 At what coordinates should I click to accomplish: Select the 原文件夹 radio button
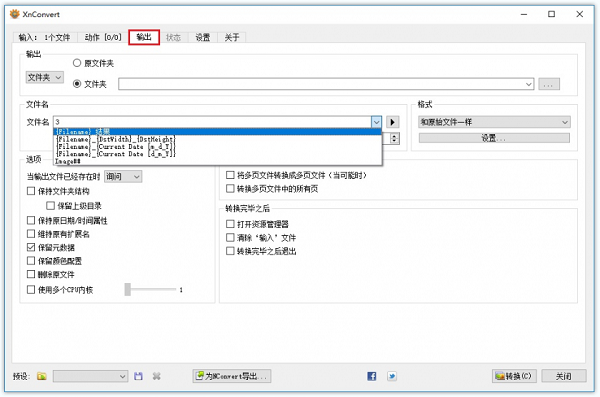click(x=77, y=63)
